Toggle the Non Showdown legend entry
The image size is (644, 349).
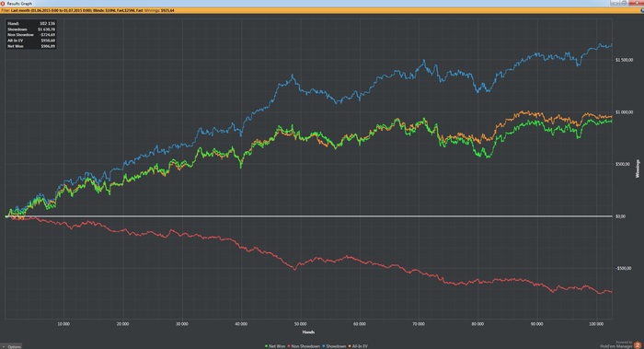[x=304, y=346]
